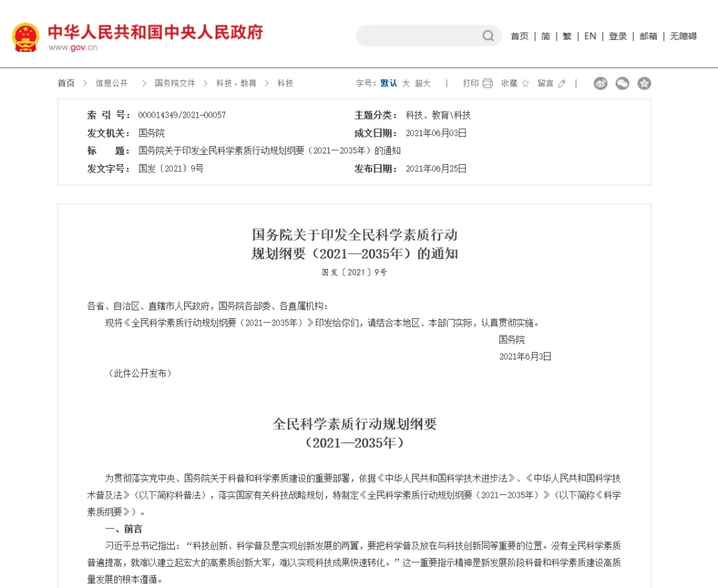Click the favorite (收藏) star icon
Viewport: 718px width, 588px height.
click(525, 83)
